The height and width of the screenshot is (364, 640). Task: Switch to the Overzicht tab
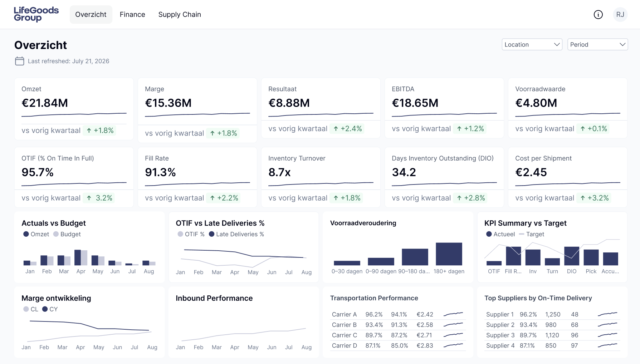(91, 15)
